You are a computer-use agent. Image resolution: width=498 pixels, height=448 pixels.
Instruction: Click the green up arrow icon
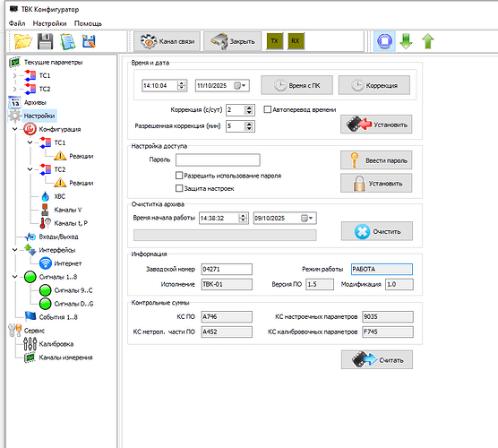tap(428, 41)
